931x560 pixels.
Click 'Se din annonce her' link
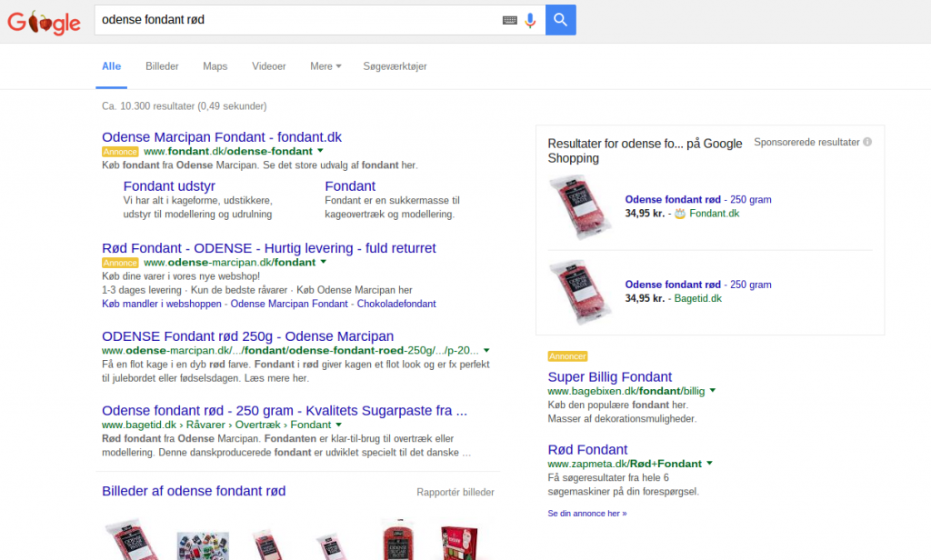[586, 514]
